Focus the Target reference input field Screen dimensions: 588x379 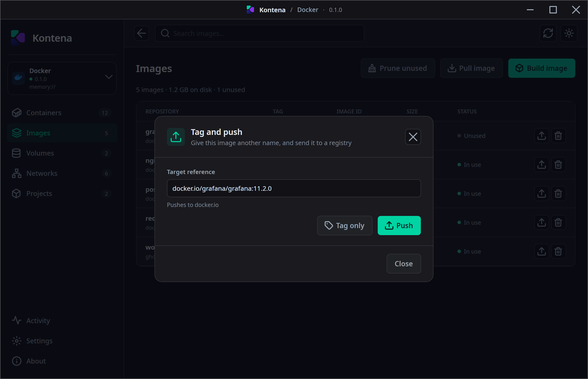pos(294,188)
